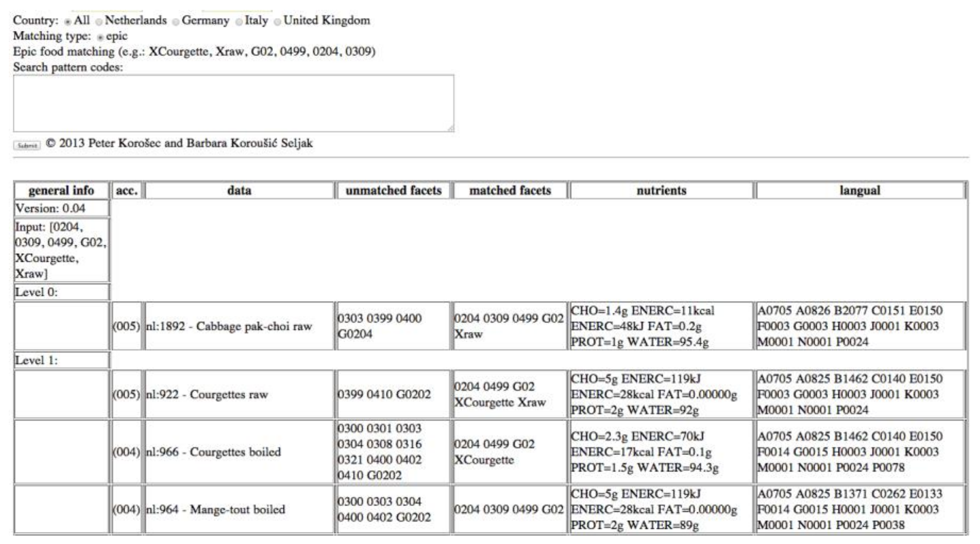Select United Kingdom radio button
This screenshot has height=544, width=980.
pos(278,22)
